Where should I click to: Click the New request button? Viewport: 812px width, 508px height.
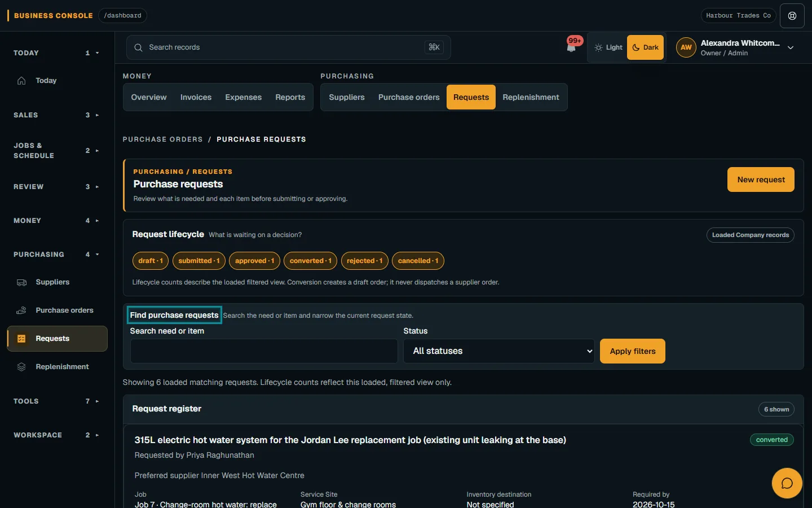click(761, 179)
